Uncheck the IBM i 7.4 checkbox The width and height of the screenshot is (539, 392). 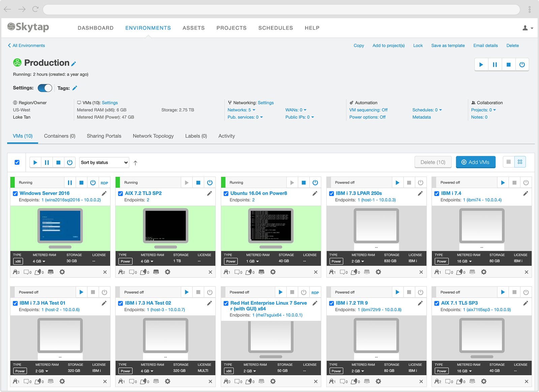point(437,193)
